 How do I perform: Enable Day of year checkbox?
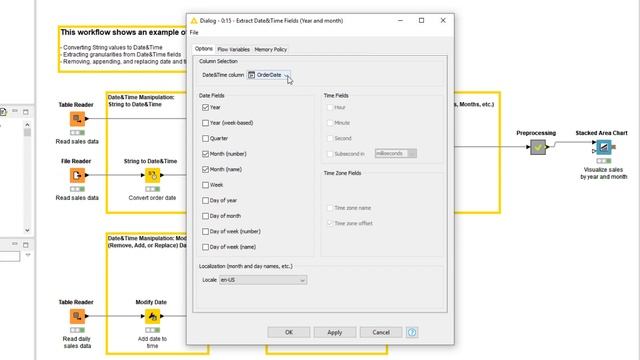click(x=205, y=200)
